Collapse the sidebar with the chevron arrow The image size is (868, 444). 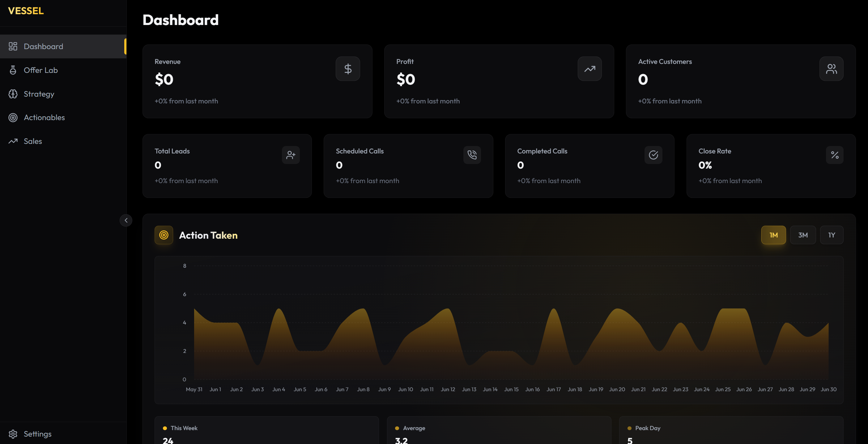(x=126, y=220)
